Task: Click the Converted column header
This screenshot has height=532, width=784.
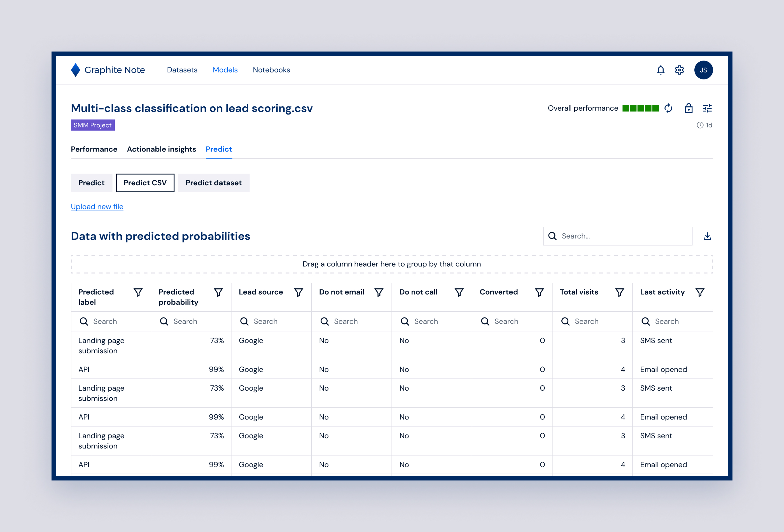Action: 499,292
